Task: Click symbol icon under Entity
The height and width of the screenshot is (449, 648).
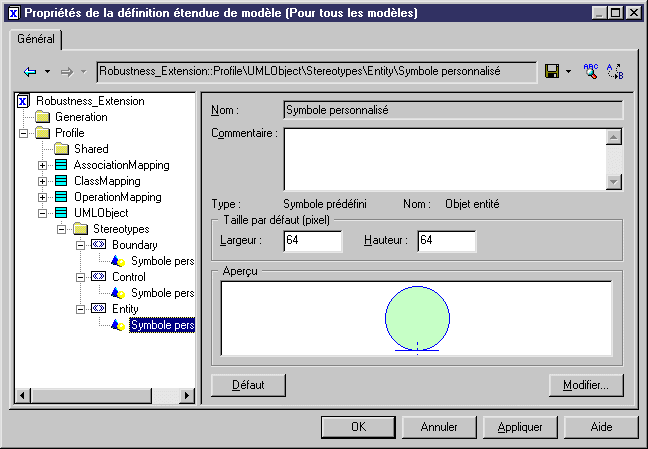Action: coord(118,325)
